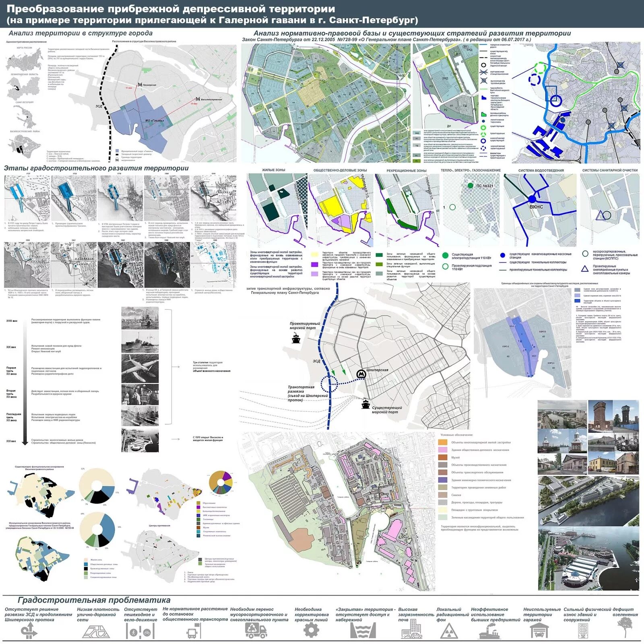Open the СИСТЕМА ВОДООТВЕДЕНИЯ map thumbnail
The width and height of the screenshot is (644, 644).
539,210
